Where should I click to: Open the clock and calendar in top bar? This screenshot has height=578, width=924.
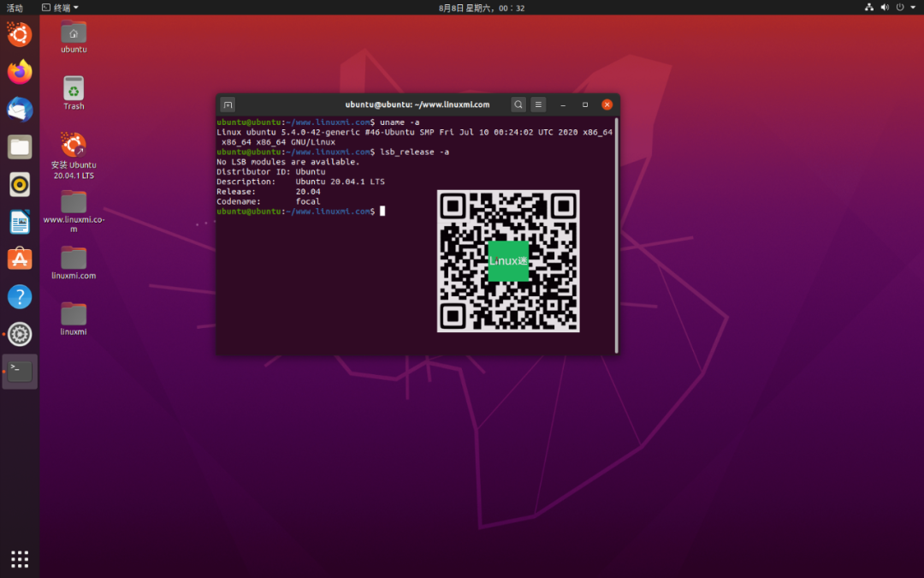pos(482,8)
